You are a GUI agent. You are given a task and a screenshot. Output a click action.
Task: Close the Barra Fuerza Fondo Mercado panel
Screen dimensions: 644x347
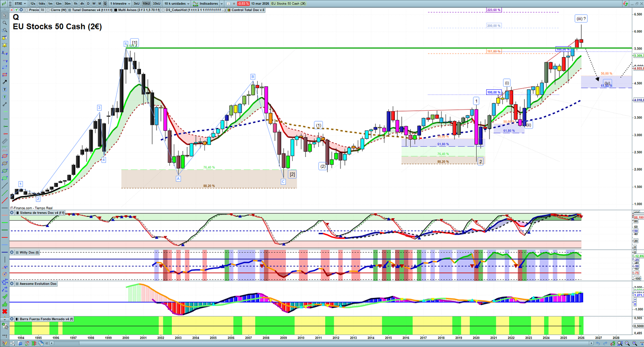12,319
